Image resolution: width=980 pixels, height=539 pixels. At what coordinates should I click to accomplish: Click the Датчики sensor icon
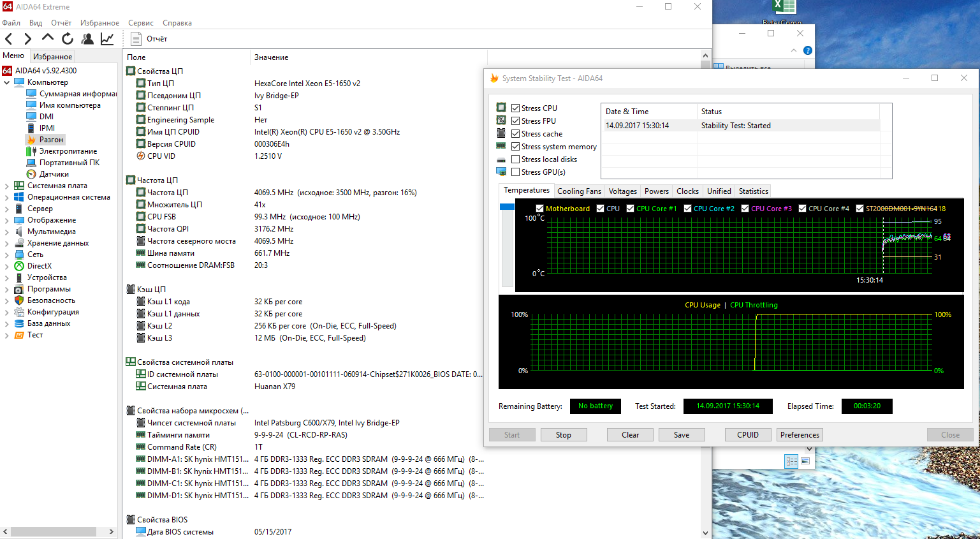[31, 174]
